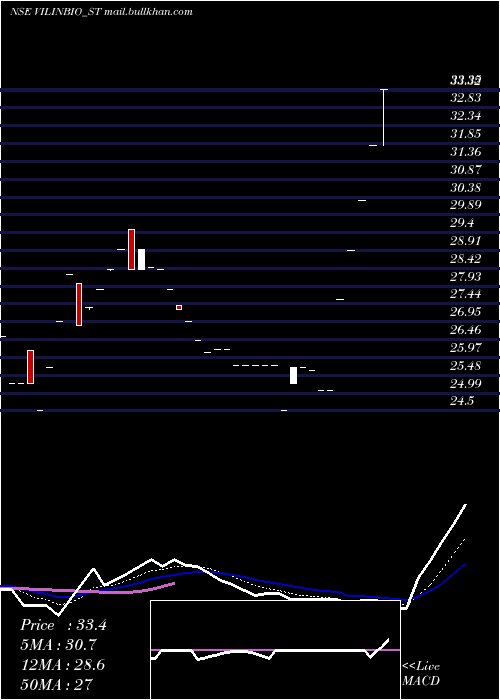Image resolution: width=500 pixels, height=700 pixels.
Task: Click the 24.5 price axis label
Action: [x=462, y=401]
